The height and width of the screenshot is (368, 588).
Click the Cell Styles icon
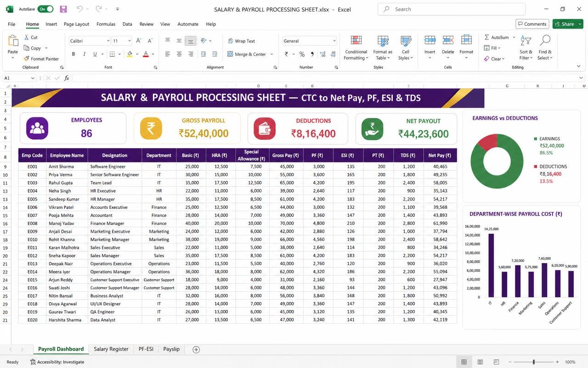406,40
